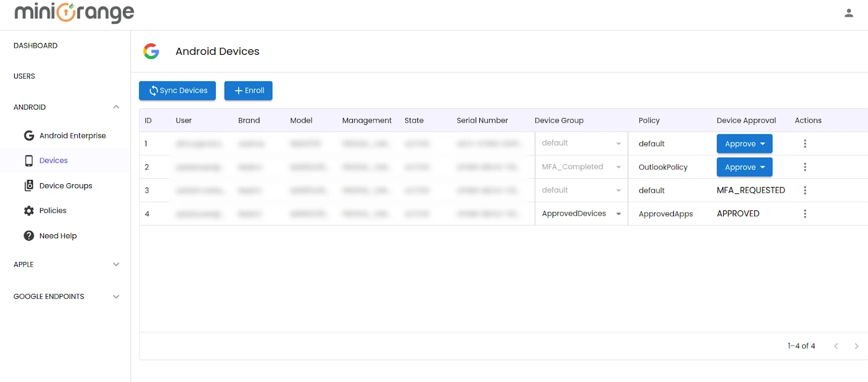Viewport: 868px width, 382px height.
Task: Expand the APPLE sidebar section
Action: (116, 265)
